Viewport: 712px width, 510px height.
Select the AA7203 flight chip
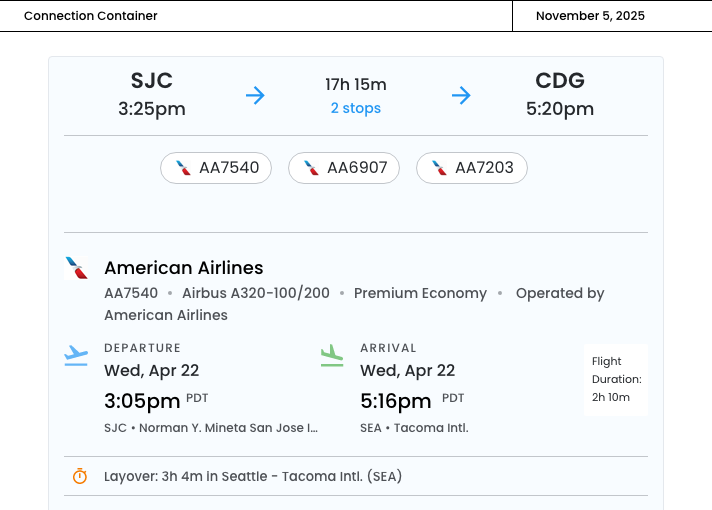(x=472, y=168)
